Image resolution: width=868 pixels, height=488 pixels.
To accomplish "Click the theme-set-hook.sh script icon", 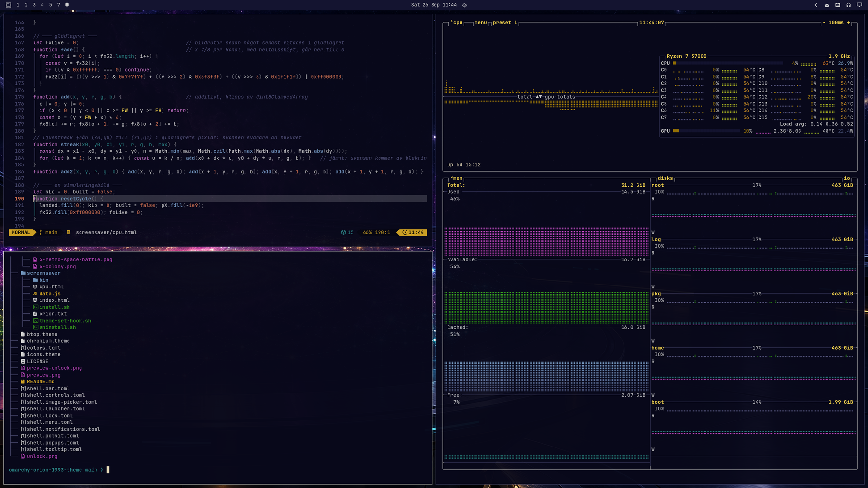I will pyautogui.click(x=35, y=321).
